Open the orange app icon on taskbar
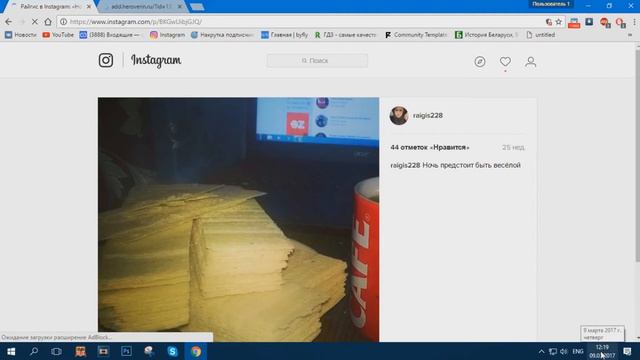 tap(80, 351)
